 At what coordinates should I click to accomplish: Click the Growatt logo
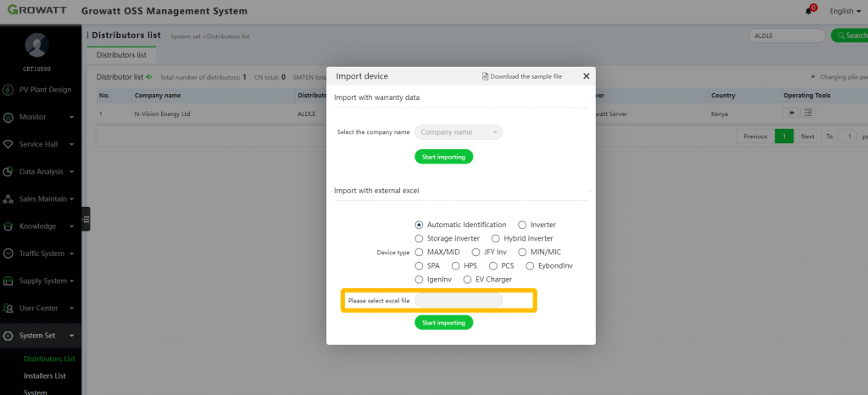pyautogui.click(x=36, y=10)
